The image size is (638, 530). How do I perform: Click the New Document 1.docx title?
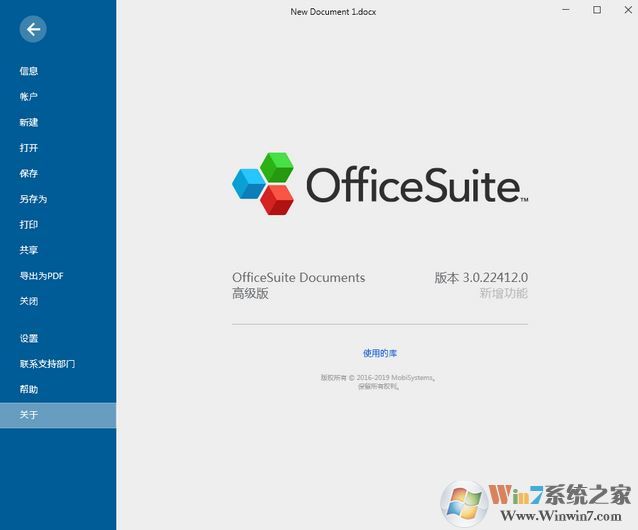(333, 12)
